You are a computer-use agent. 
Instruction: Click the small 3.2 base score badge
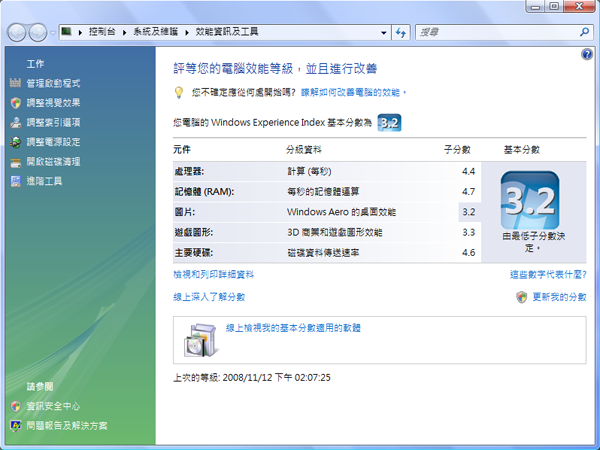click(x=389, y=123)
